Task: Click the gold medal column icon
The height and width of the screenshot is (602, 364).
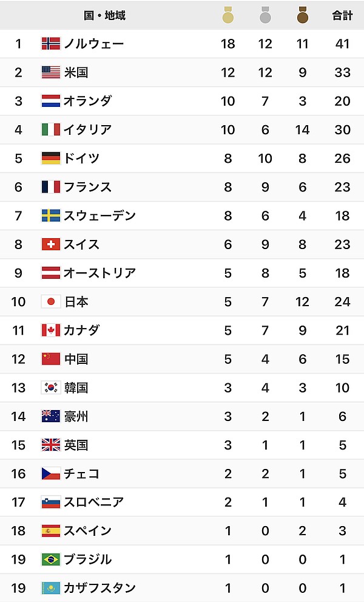Action: pos(228,15)
